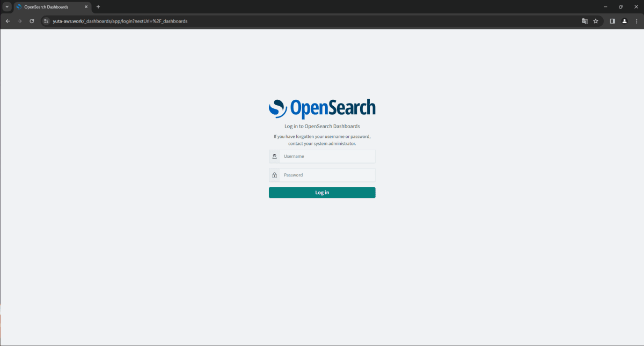Open the Chrome three-dot menu
The image size is (644, 346).
pos(636,21)
